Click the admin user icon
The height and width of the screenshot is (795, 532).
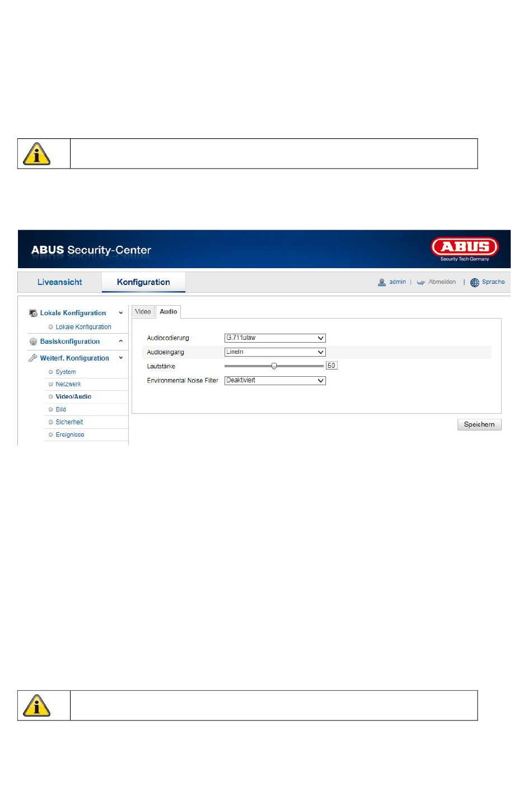pyautogui.click(x=382, y=282)
